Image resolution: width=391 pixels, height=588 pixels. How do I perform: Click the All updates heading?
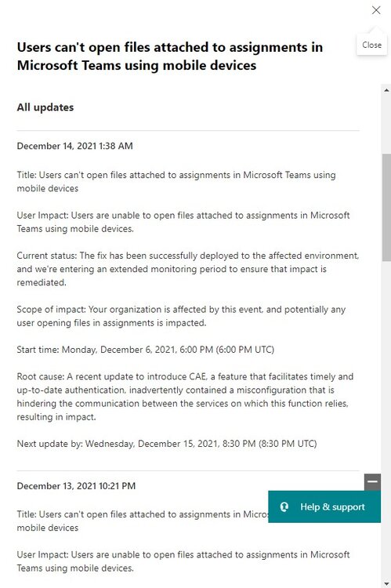[x=45, y=107]
